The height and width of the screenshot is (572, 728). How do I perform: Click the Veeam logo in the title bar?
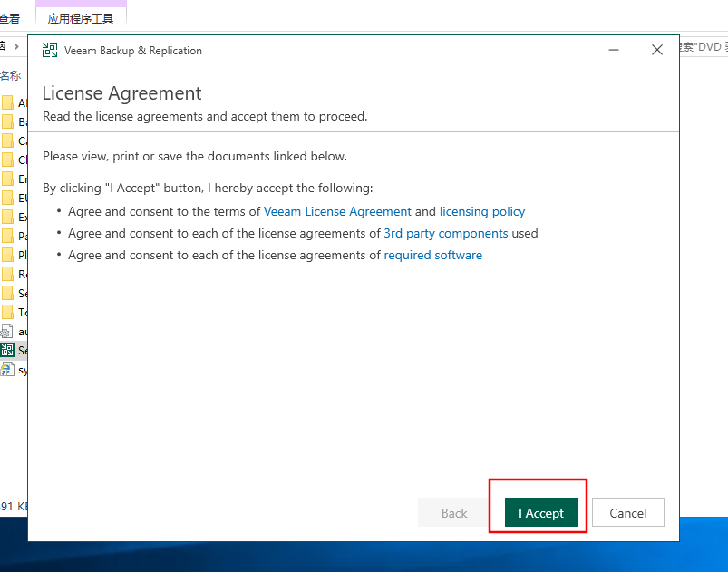tap(50, 50)
